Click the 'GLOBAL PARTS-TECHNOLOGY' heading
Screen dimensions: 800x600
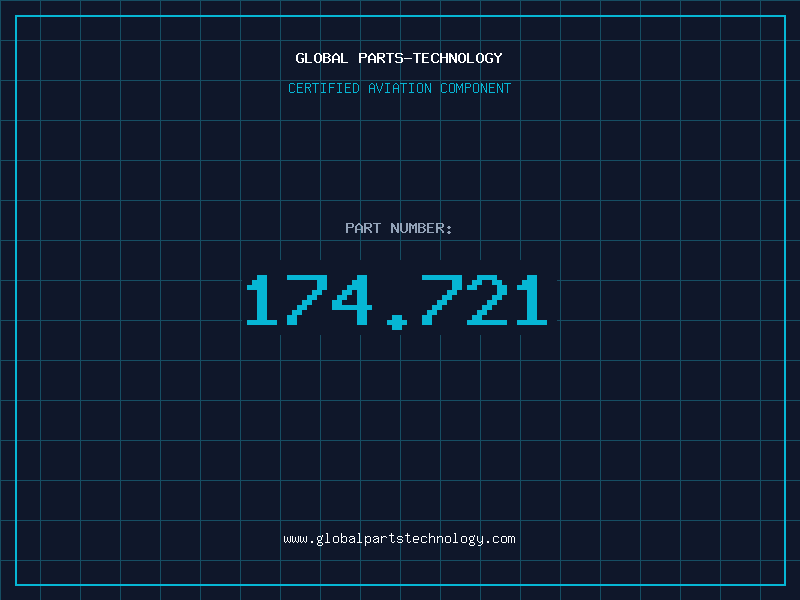399,58
